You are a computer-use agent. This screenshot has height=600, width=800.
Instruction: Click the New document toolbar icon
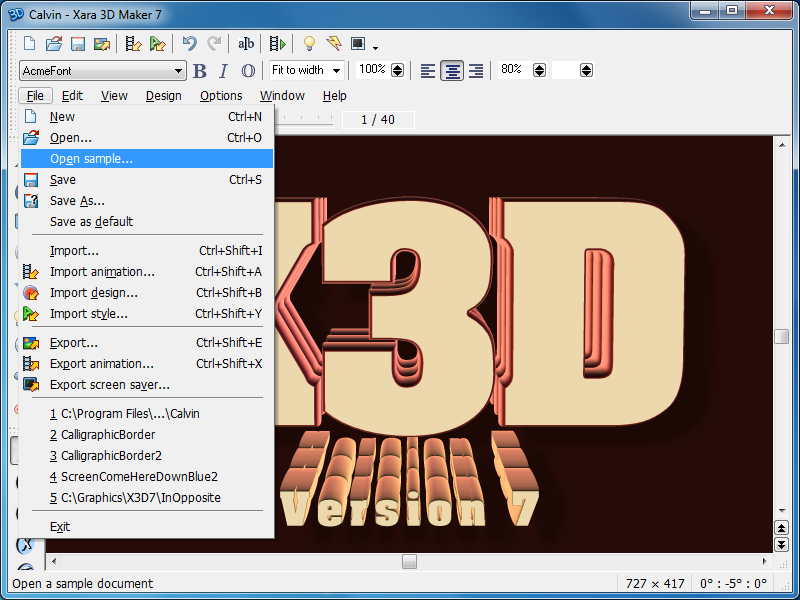(30, 44)
